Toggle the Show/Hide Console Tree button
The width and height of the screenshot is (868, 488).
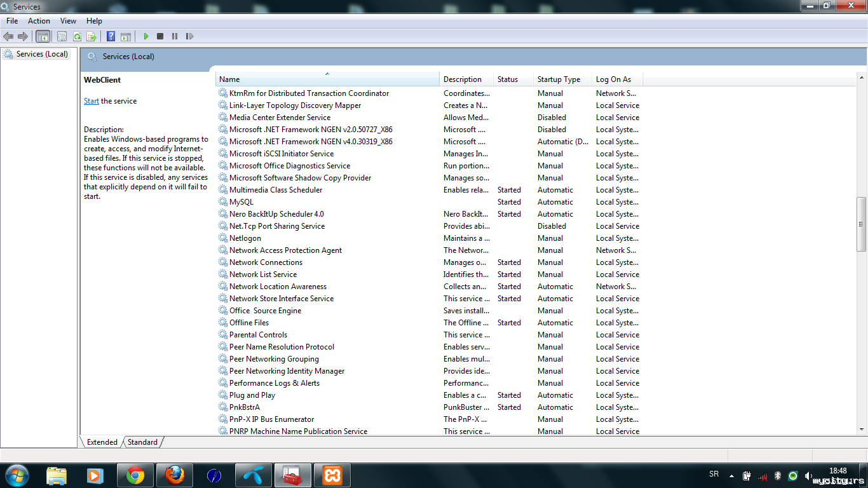tap(43, 36)
